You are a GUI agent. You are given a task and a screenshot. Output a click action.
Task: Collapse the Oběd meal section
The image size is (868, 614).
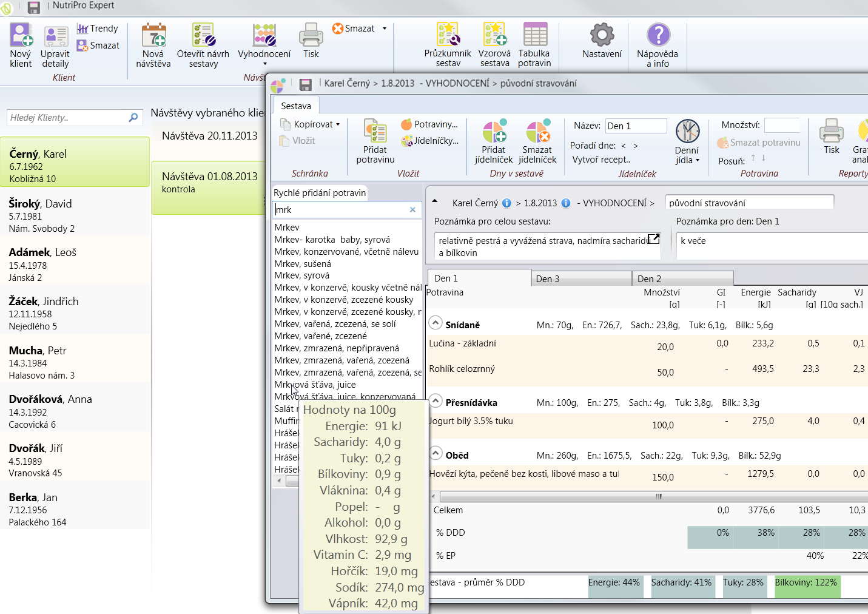point(436,454)
